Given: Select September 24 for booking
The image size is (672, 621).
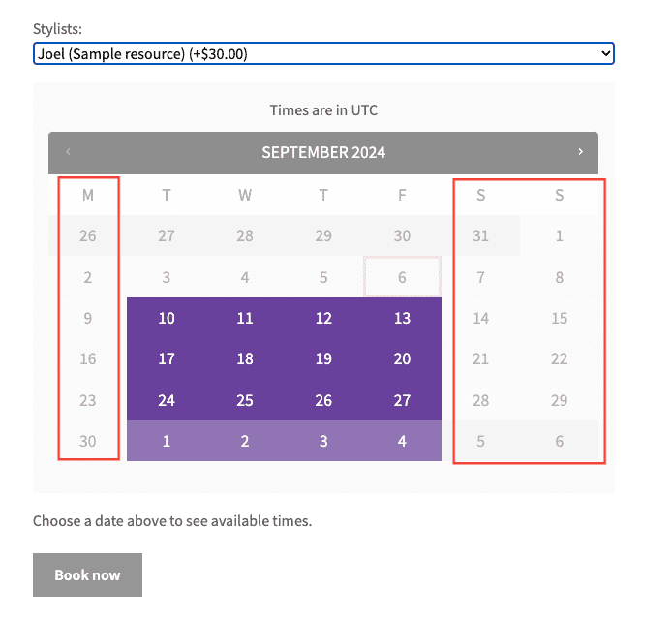Looking at the screenshot, I should 167,400.
